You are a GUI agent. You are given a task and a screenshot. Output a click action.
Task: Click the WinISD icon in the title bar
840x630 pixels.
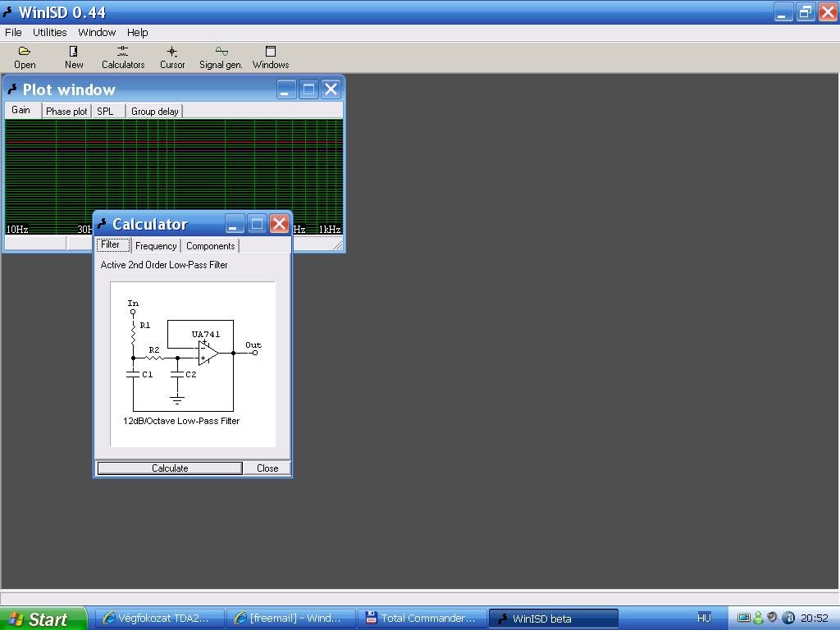click(8, 11)
